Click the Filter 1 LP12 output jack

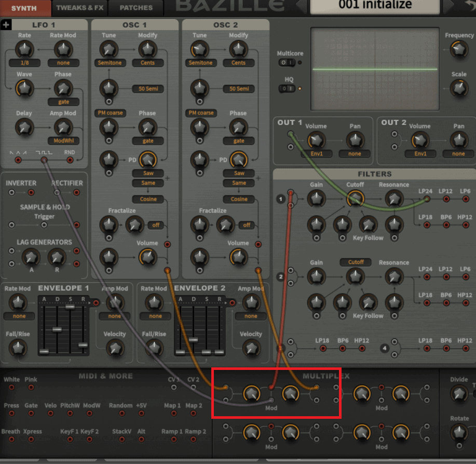click(446, 198)
